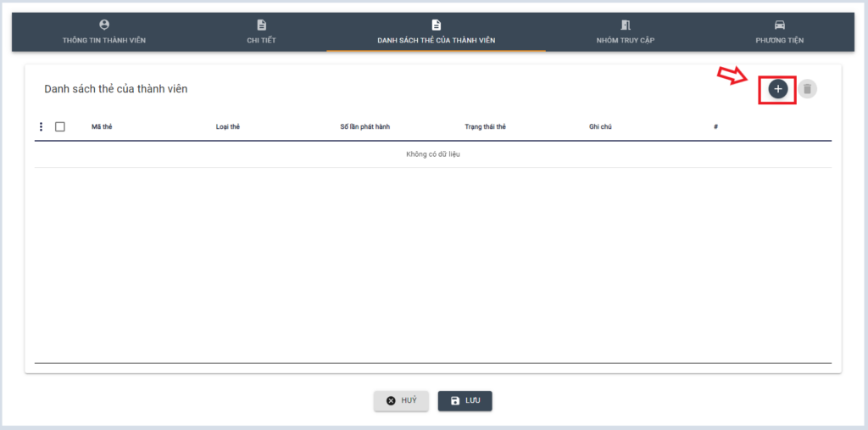Click the Ghi chú column header
The image size is (868, 430).
(600, 127)
